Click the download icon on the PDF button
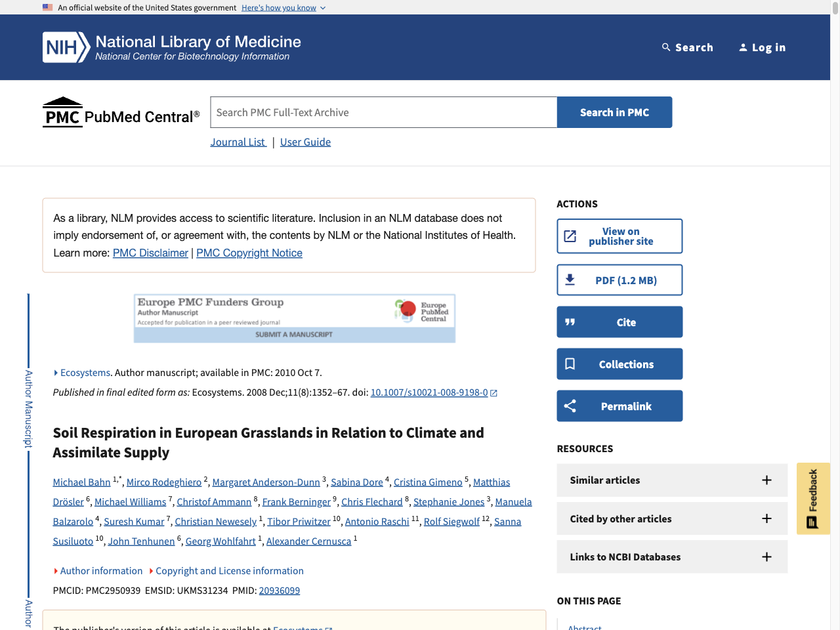 click(570, 280)
